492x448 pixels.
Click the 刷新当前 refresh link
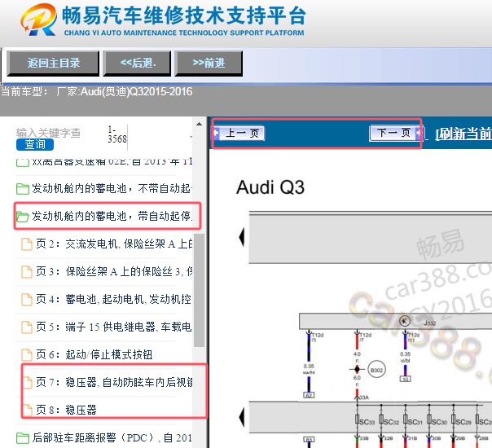(463, 134)
